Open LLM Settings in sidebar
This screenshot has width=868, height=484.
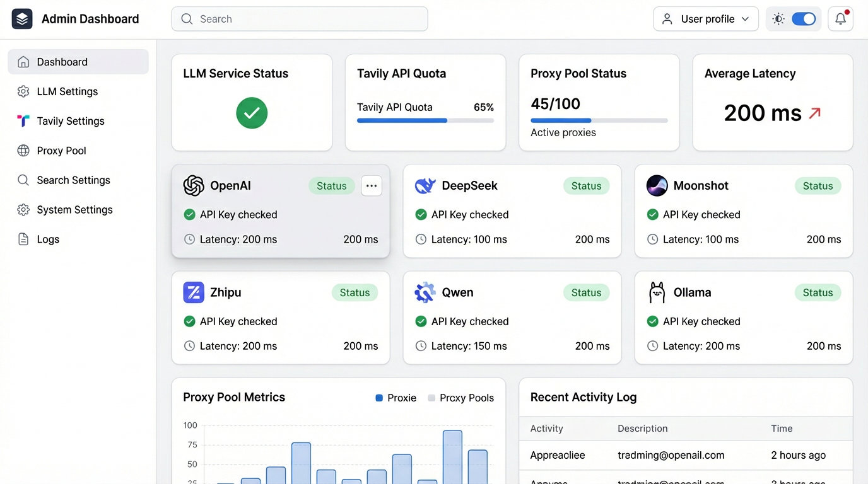67,91
